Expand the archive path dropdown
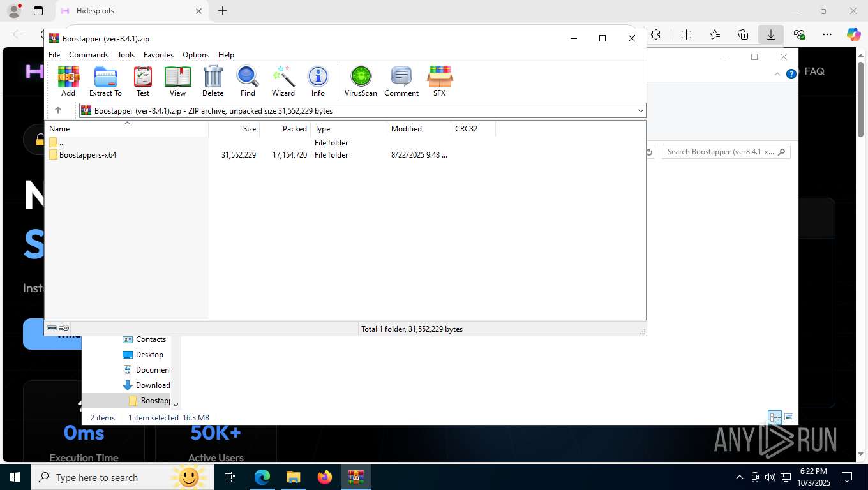Viewport: 868px width, 490px height. pos(640,111)
